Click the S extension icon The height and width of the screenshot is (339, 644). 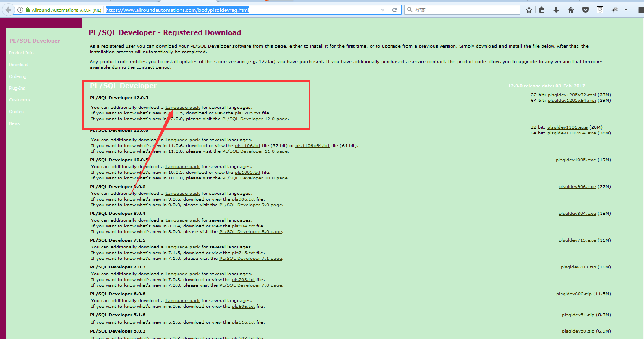coord(600,10)
